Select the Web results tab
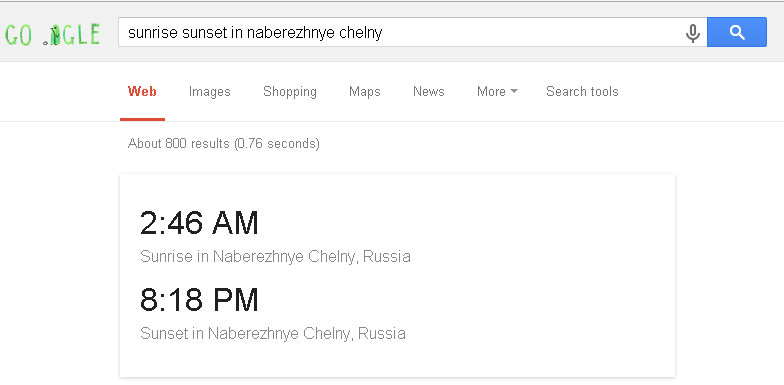Screen dimensions: 784x385 [142, 92]
